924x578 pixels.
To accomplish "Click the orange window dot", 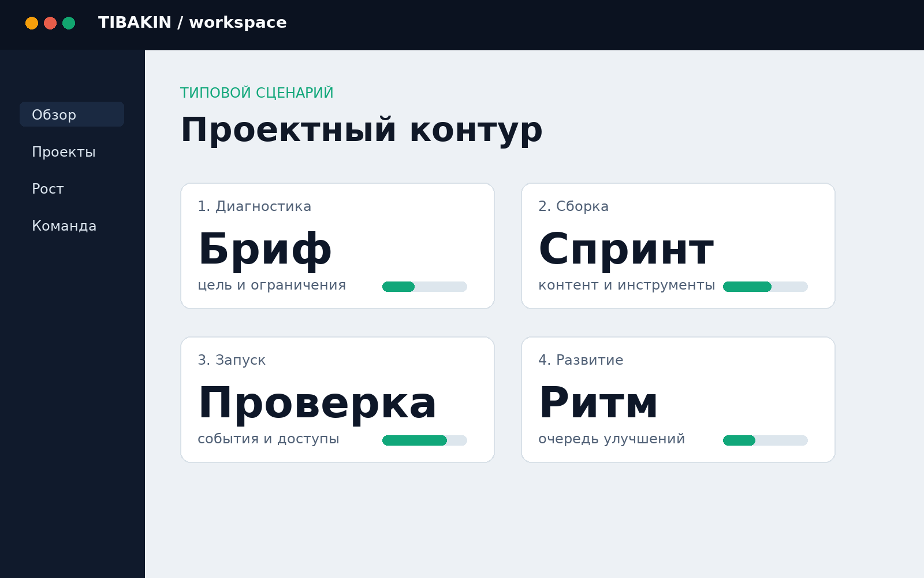I will (32, 23).
